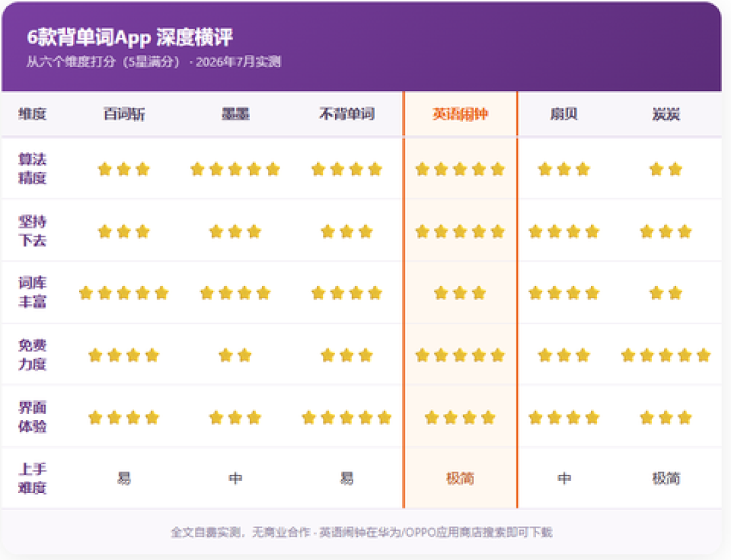731x560 pixels.
Task: Click 扇贝's star rating for 界面体验
Action: point(564,417)
